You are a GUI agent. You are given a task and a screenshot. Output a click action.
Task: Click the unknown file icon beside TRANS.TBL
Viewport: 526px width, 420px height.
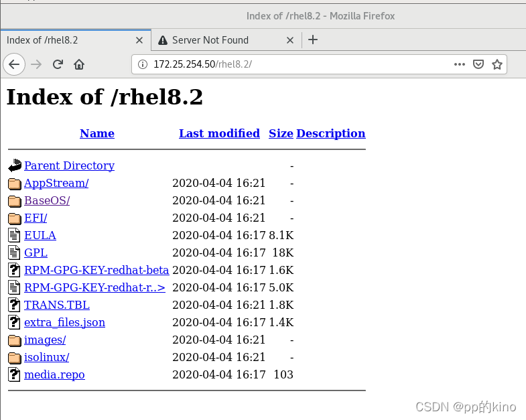14,305
